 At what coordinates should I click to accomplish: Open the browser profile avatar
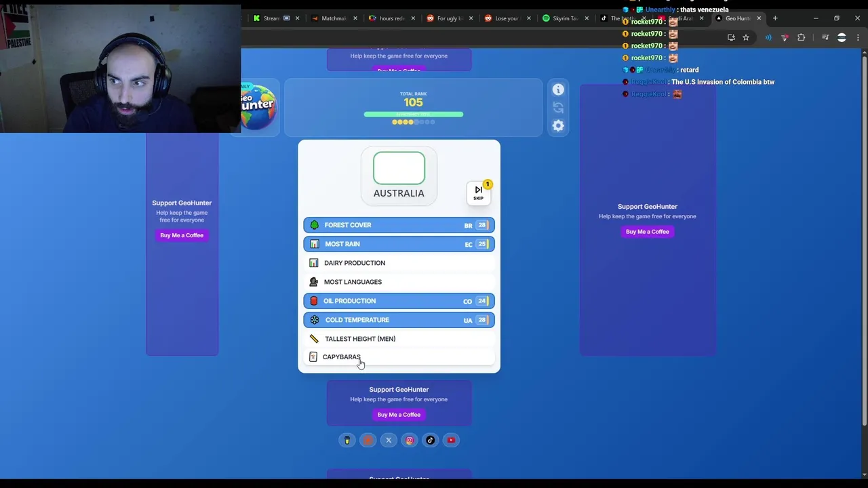click(842, 38)
